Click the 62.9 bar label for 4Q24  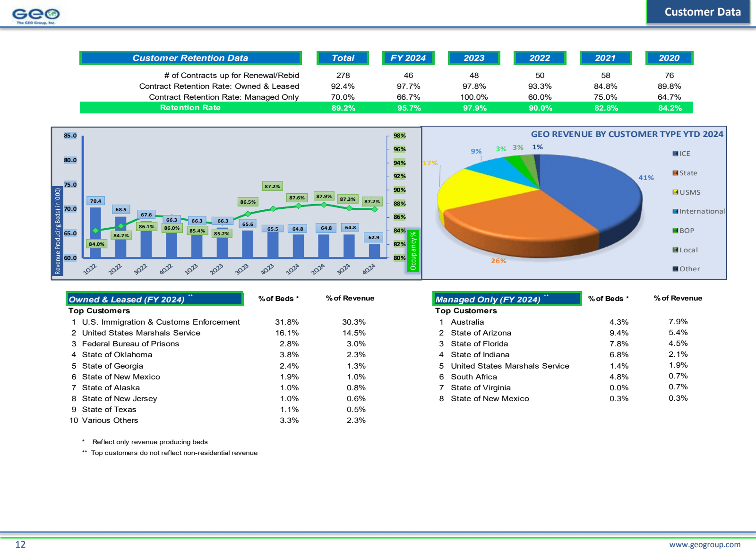click(374, 237)
